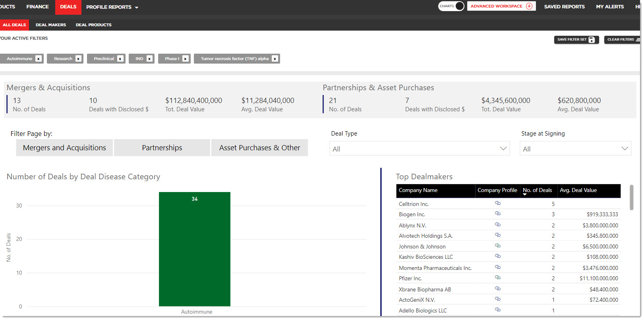Click the Autoimmune axis label under chart
Viewport: 644px width, 320px height.
pos(197,312)
